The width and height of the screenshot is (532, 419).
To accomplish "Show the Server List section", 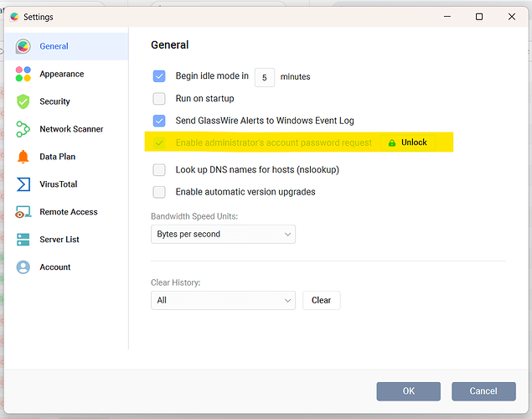I will coord(66,240).
